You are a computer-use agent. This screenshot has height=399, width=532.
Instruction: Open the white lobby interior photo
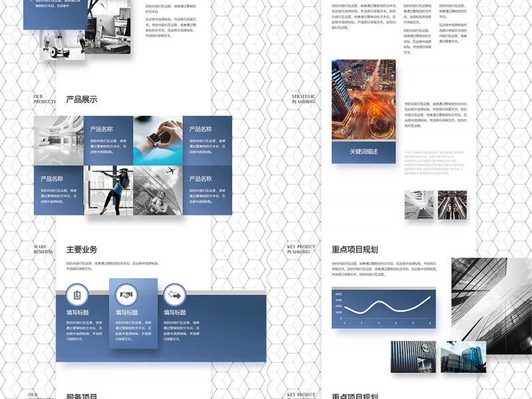[59, 140]
